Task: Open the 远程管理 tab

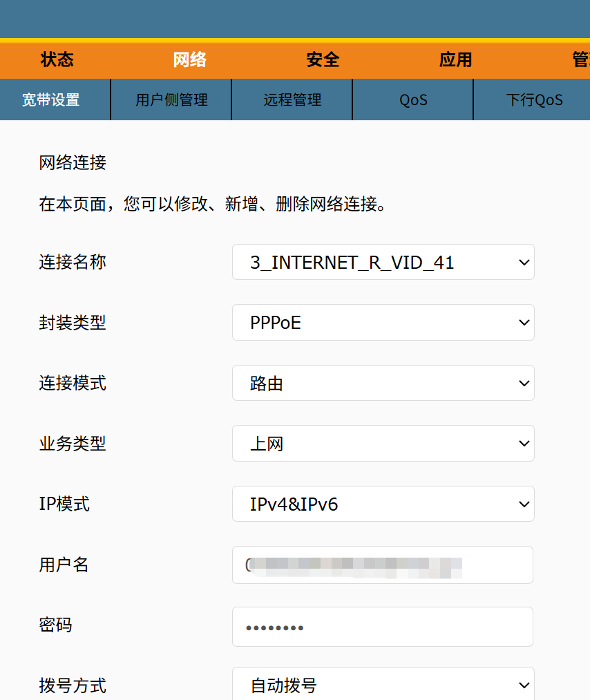Action: (x=292, y=100)
